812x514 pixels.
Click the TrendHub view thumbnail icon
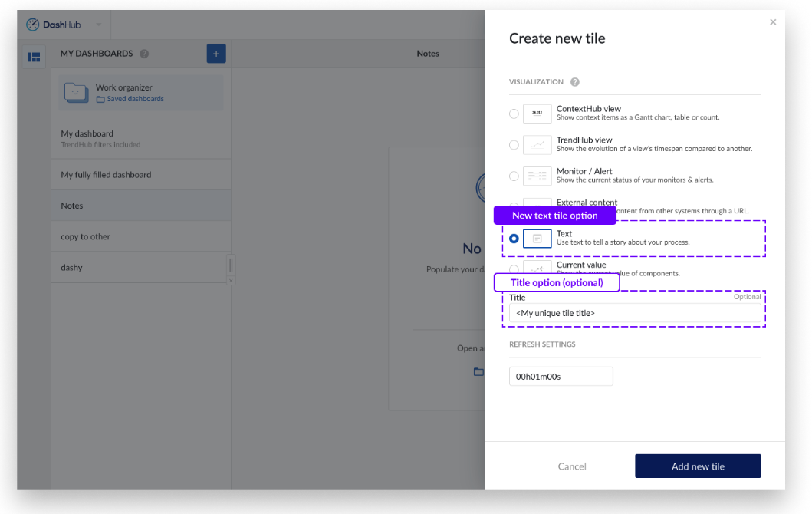coord(537,145)
